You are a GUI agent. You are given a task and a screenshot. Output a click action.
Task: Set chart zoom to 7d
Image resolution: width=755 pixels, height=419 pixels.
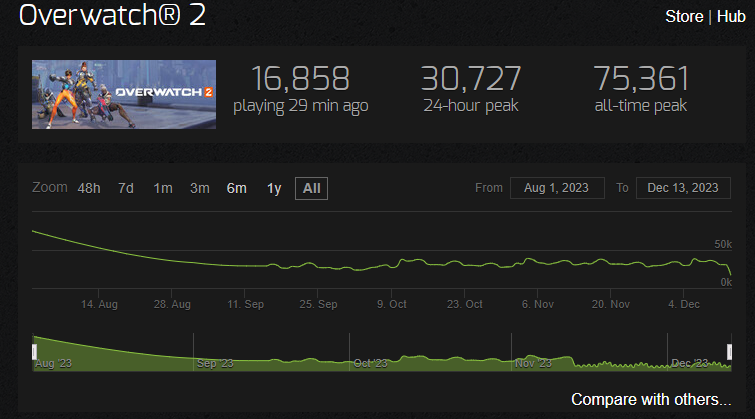click(126, 188)
